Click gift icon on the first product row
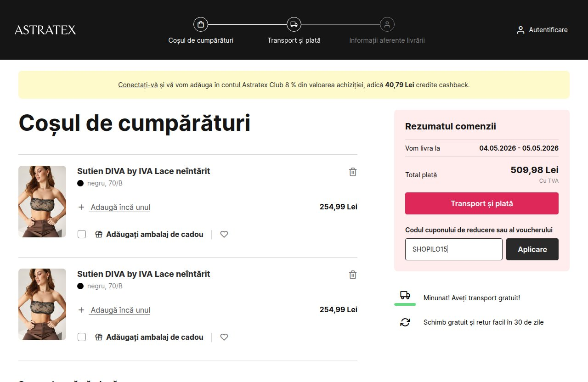The image size is (588, 382). (99, 234)
